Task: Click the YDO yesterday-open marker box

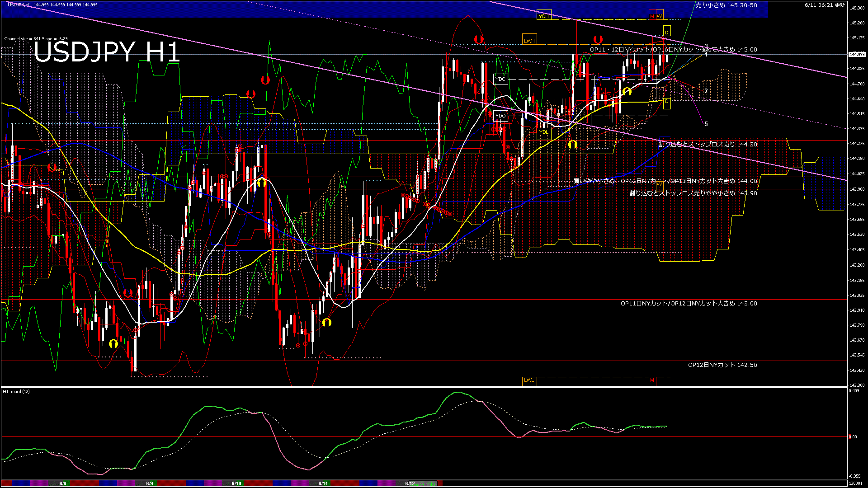Action: 500,116
